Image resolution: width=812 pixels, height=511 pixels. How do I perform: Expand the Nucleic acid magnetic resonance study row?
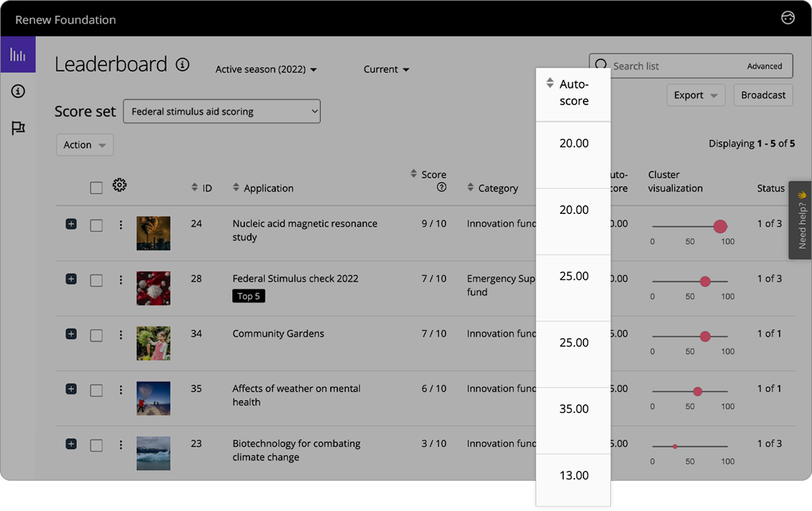(x=71, y=224)
